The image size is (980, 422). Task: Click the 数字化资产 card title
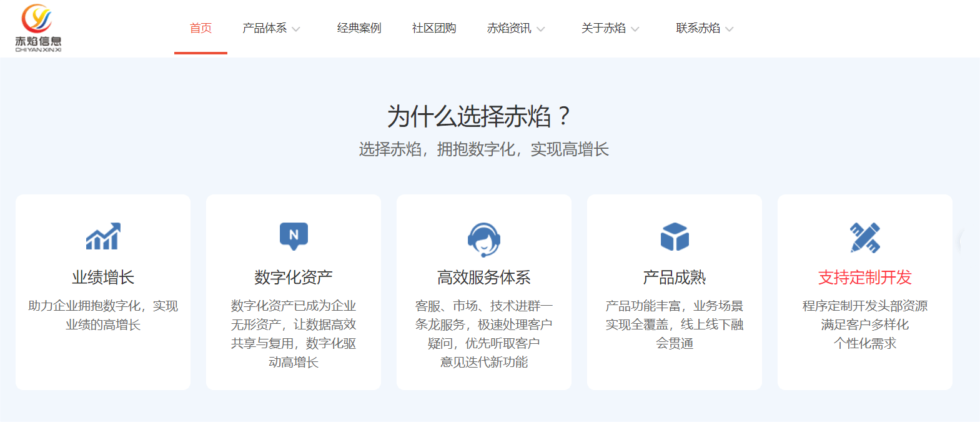pos(294,278)
